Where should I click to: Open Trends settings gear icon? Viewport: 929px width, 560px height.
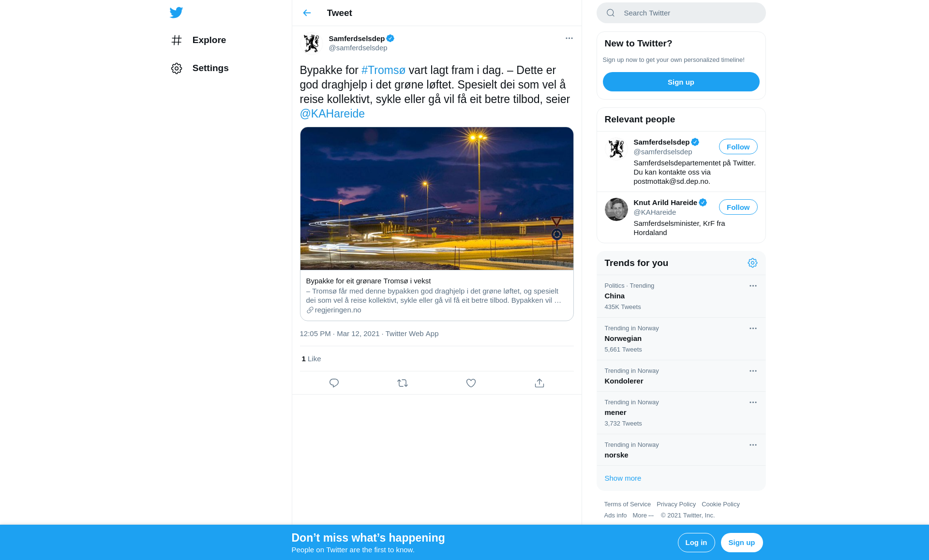752,263
